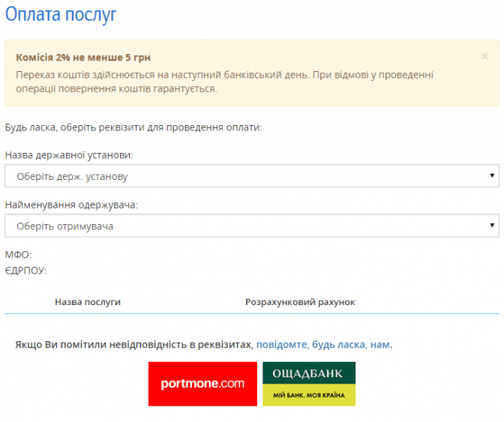Dismiss the commission notice with the × icon
Screen dimensions: 504x422
484,56
